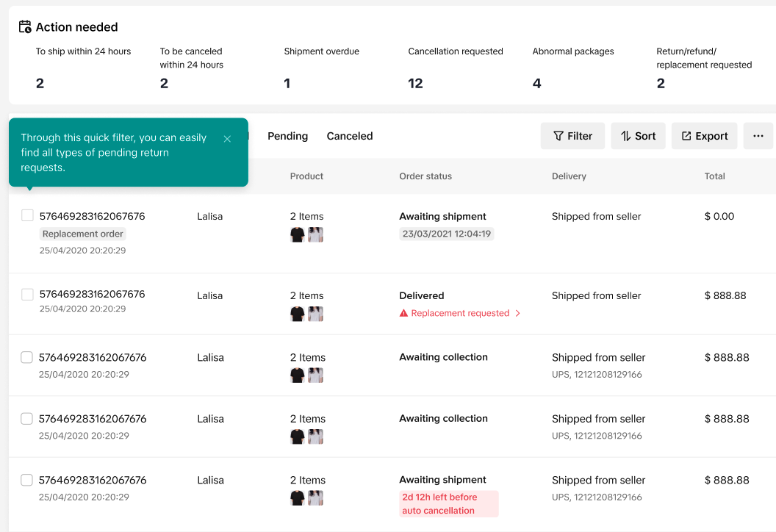Viewport: 776px width, 532px height.
Task: Select the Replacement order row checkbox
Action: point(27,215)
